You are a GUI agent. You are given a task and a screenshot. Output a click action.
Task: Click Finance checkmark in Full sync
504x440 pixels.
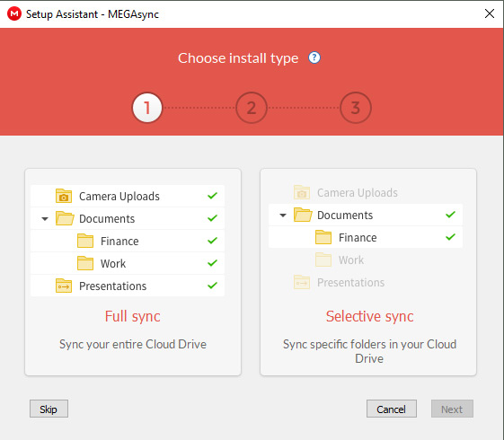click(x=212, y=241)
